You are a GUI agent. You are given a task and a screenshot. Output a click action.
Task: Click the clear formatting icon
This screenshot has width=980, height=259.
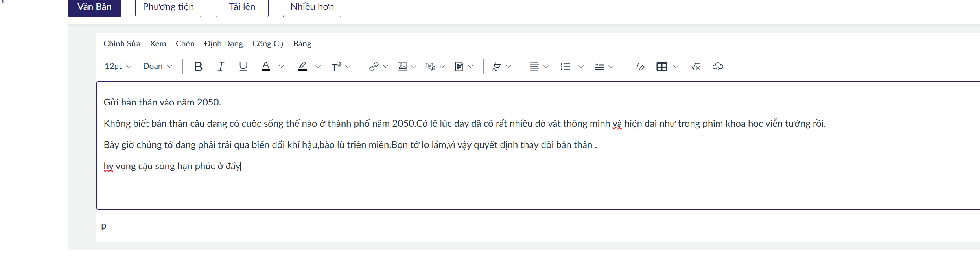point(639,67)
